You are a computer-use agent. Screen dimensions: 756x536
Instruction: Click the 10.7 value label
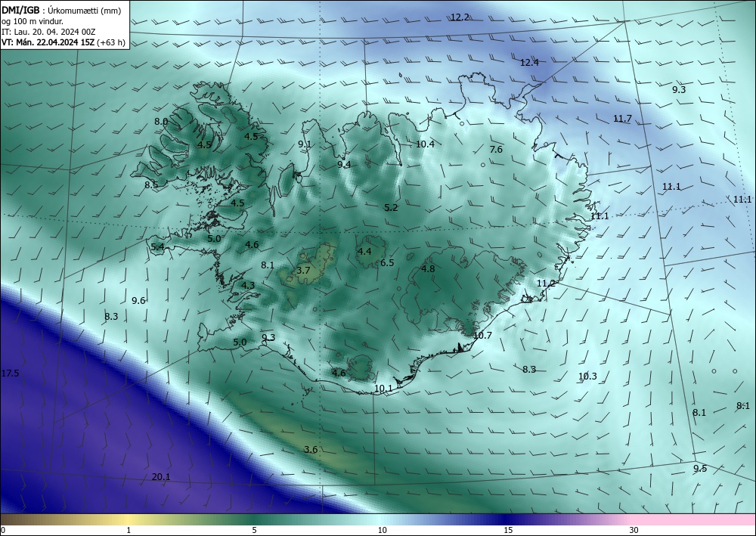click(x=482, y=336)
